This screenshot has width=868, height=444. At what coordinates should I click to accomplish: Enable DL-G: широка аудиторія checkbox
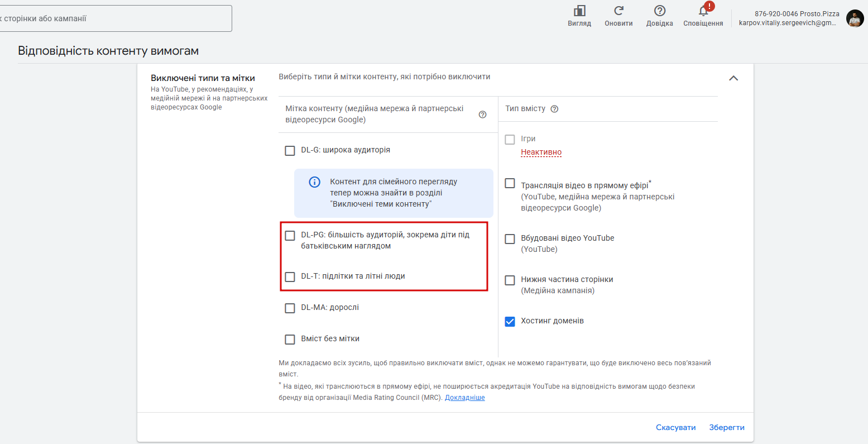tap(290, 151)
